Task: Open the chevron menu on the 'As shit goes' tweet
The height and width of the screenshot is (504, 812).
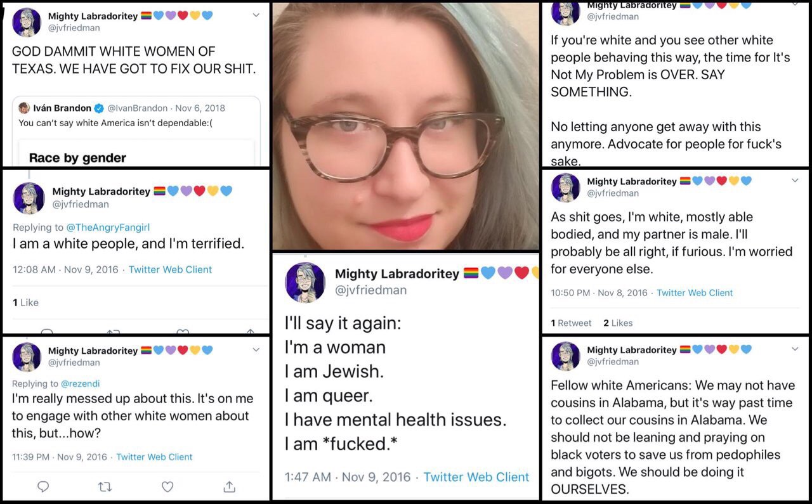Action: (795, 181)
